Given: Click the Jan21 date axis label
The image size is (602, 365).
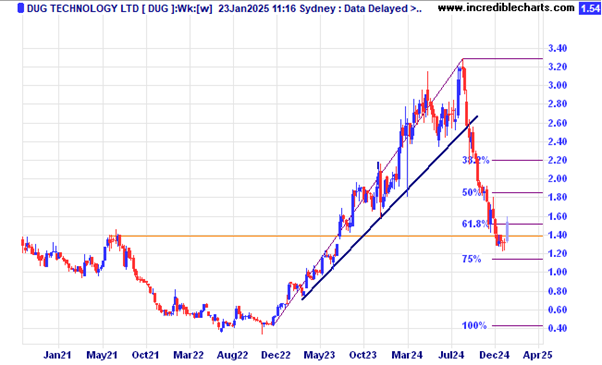Looking at the screenshot, I should coord(57,355).
